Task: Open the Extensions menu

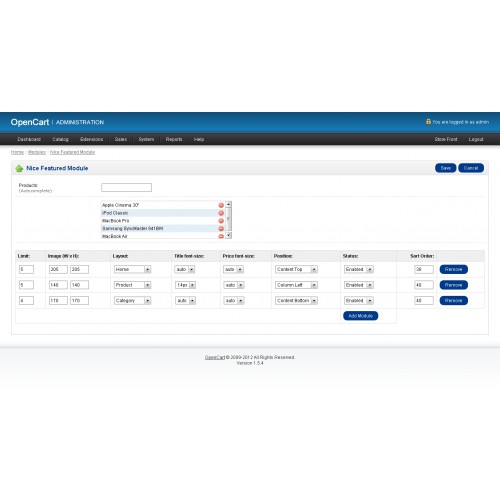Action: click(x=91, y=139)
